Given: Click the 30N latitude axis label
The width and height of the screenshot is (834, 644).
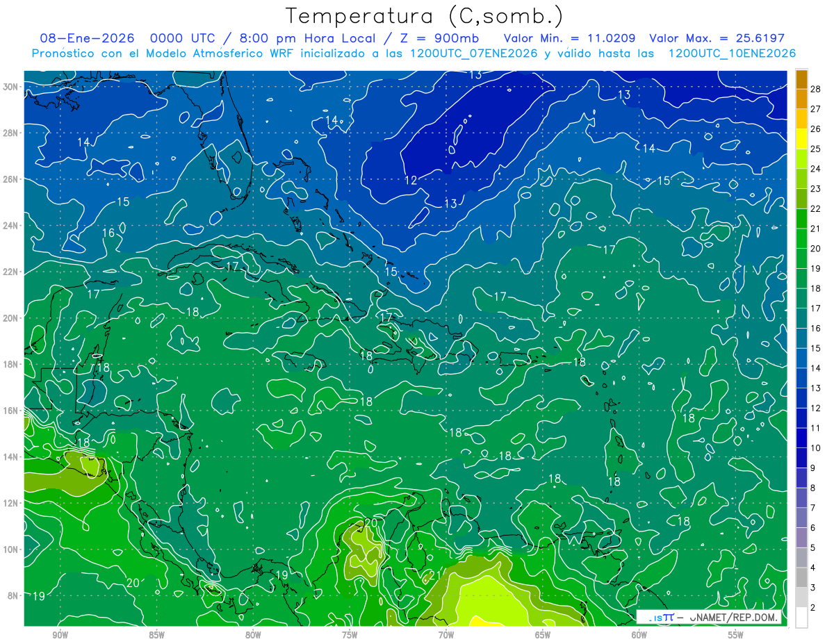Looking at the screenshot, I should [x=11, y=87].
